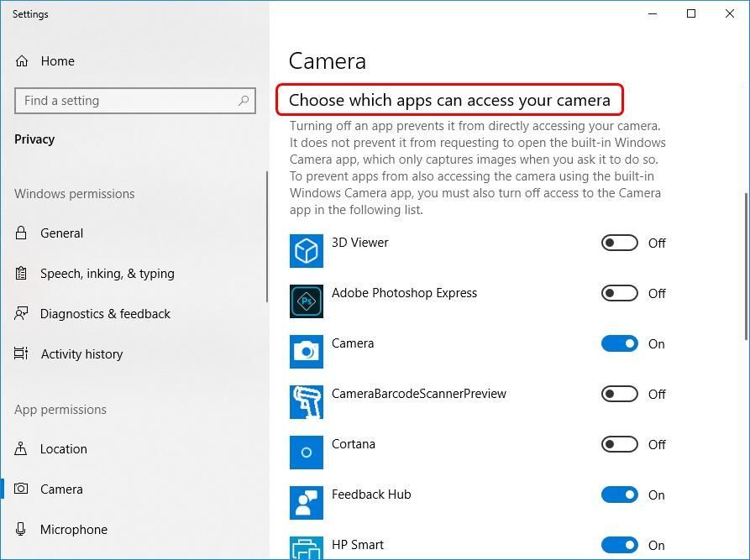Click the Adobe Photoshop Express icon
This screenshot has width=750, height=560.
307,301
